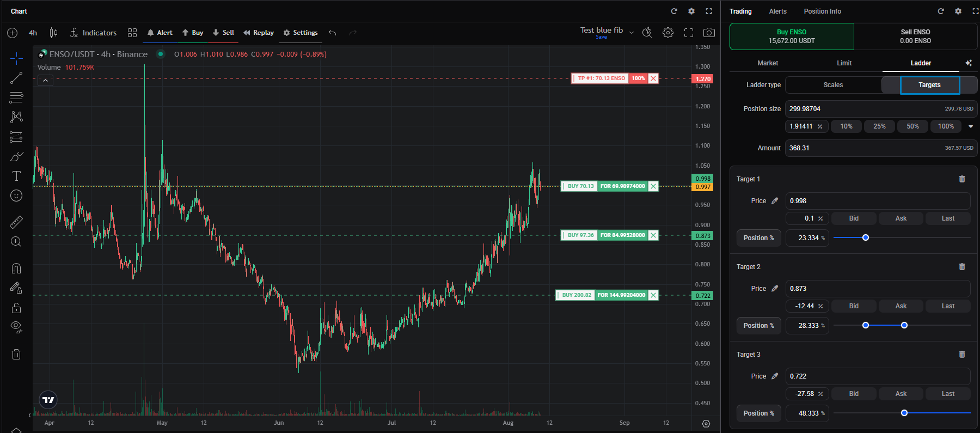Select the Text annotation tool
This screenshot has height=433, width=980.
pos(16,176)
